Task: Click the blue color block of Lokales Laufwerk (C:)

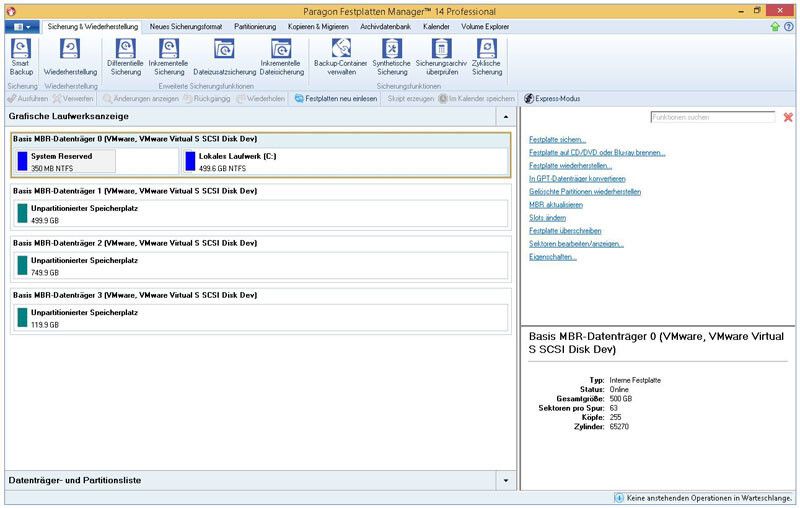Action: [x=190, y=161]
